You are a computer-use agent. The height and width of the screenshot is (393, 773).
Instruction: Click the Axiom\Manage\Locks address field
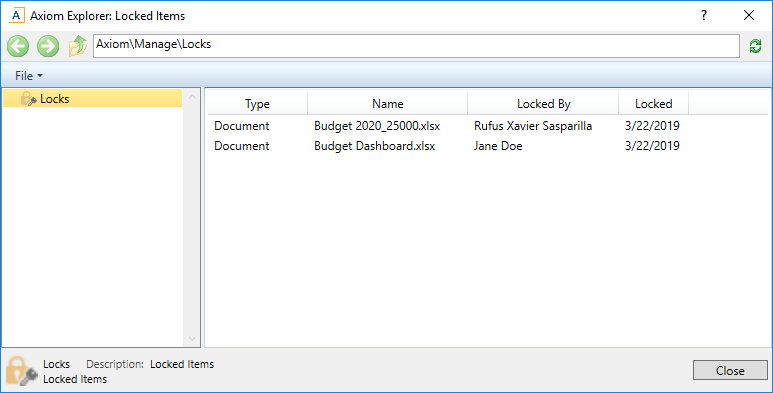(416, 46)
